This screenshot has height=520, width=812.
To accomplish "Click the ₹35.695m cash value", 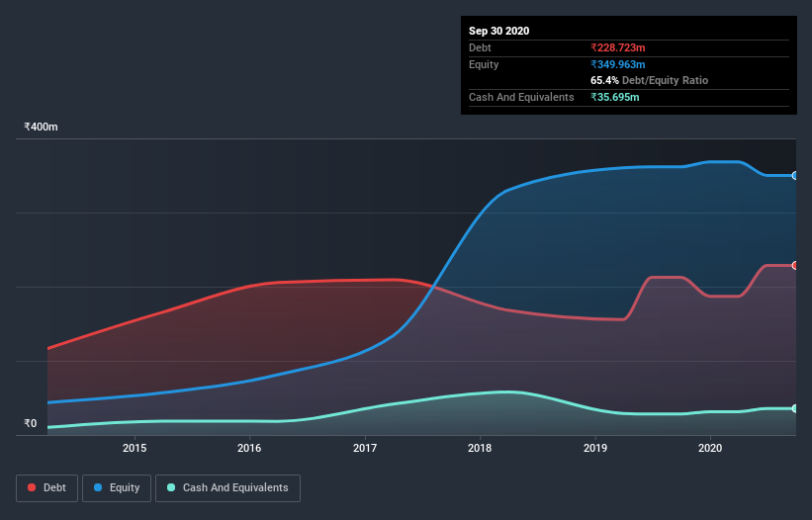I will point(615,97).
